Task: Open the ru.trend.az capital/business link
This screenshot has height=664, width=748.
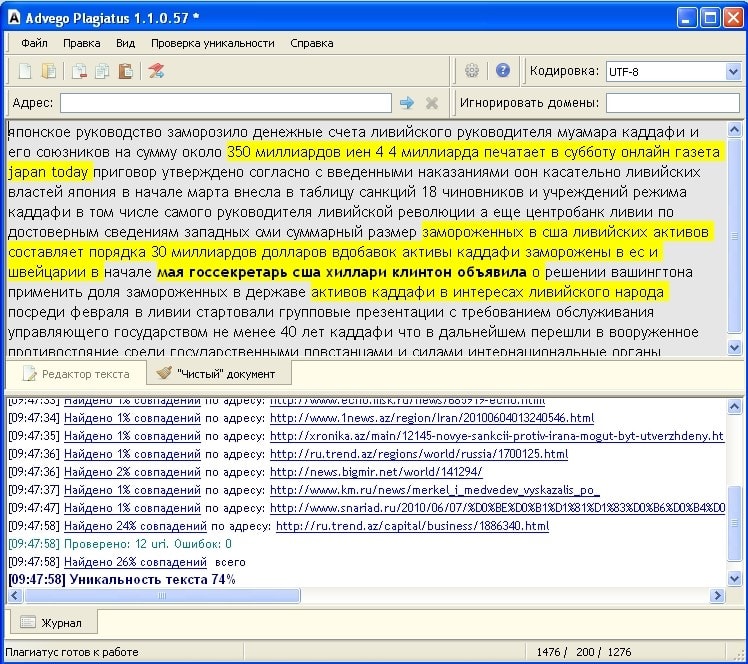Action: pyautogui.click(x=411, y=526)
